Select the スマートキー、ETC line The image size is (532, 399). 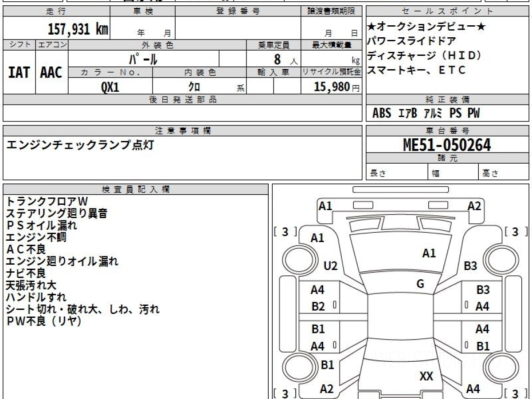(417, 70)
